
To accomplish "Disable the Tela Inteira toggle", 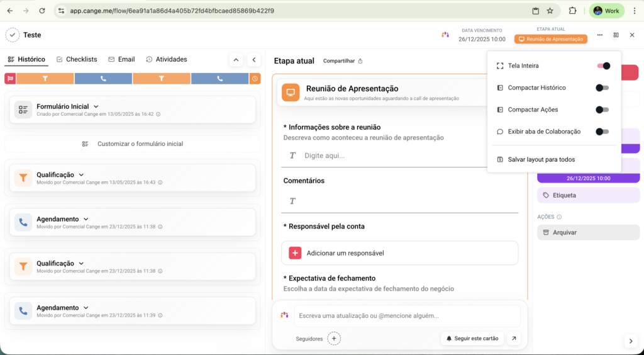I will 602,66.
